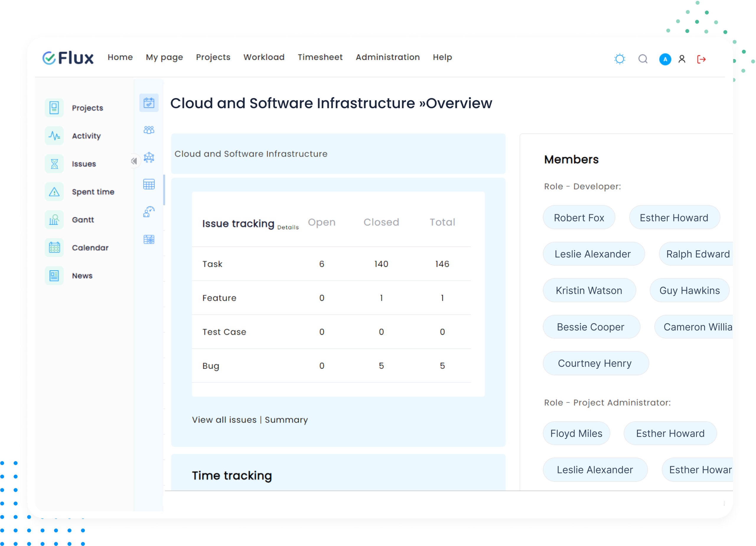Toggle light theme with the sun icon
Image resolution: width=756 pixels, height=546 pixels.
[x=620, y=59]
